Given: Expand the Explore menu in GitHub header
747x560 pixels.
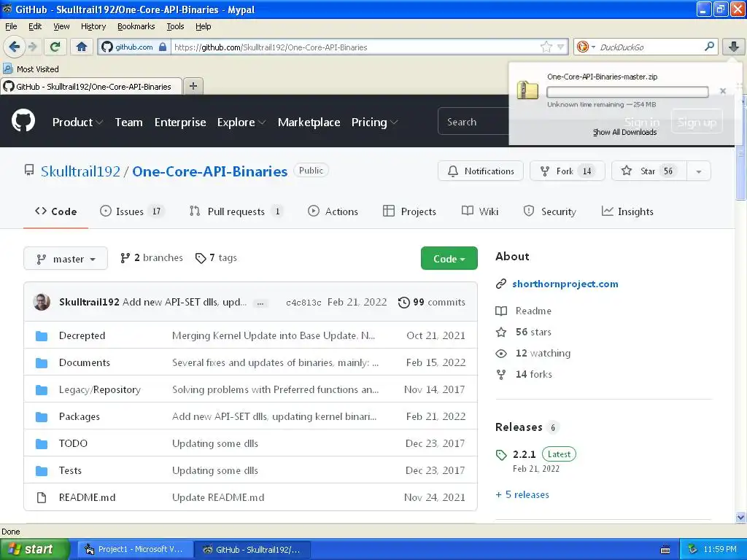Looking at the screenshot, I should pyautogui.click(x=241, y=122).
